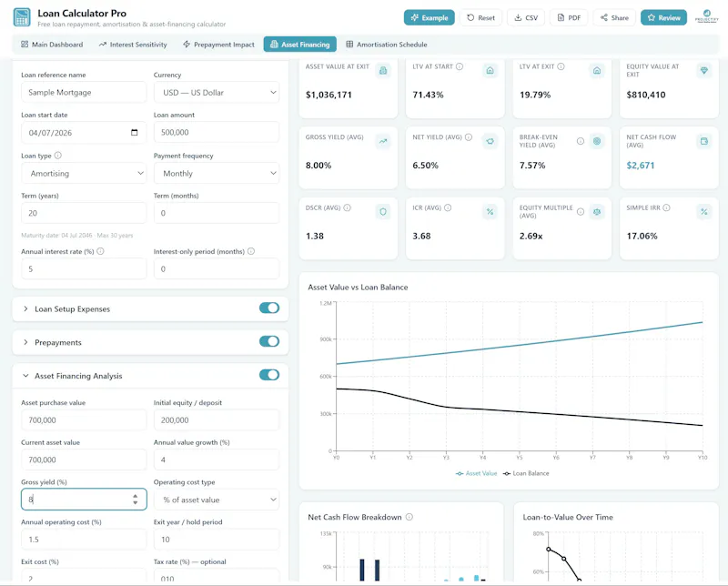The image size is (728, 586).
Task: Open the Currency dropdown
Action: coord(217,93)
